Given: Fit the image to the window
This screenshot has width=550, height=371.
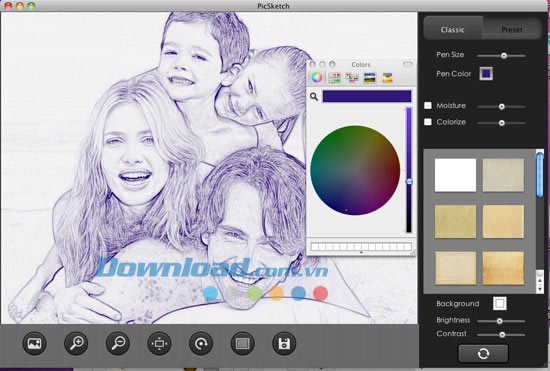Looking at the screenshot, I should (159, 343).
